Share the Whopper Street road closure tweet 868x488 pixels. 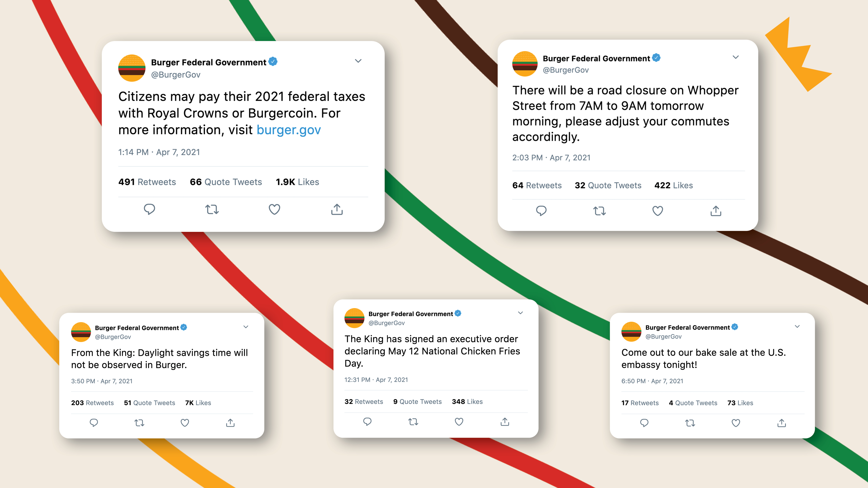716,211
